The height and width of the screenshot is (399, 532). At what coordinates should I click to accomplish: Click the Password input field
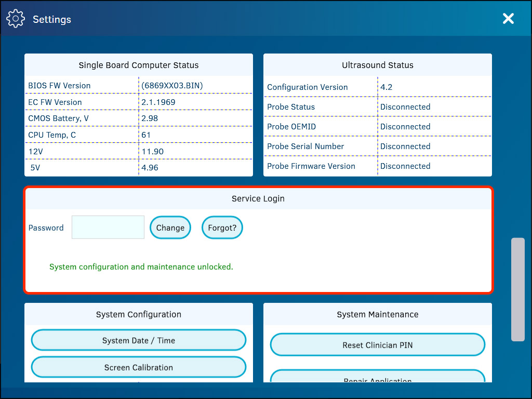108,227
